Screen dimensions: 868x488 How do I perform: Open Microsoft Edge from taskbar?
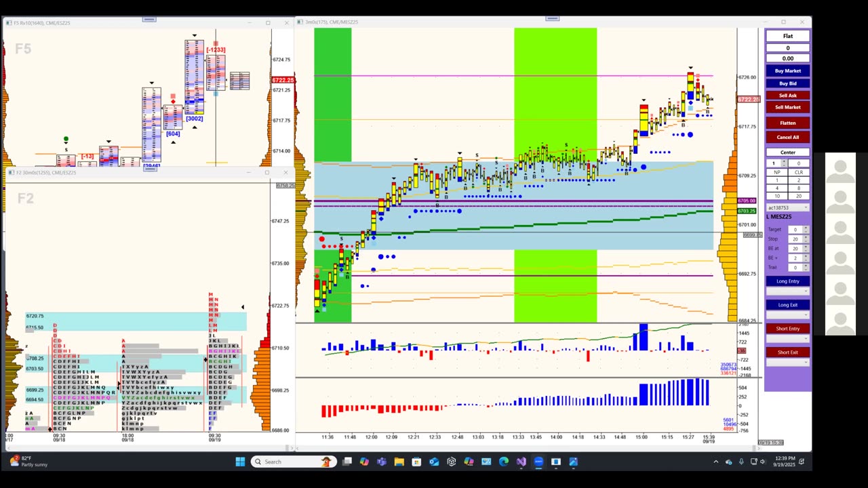[504, 462]
